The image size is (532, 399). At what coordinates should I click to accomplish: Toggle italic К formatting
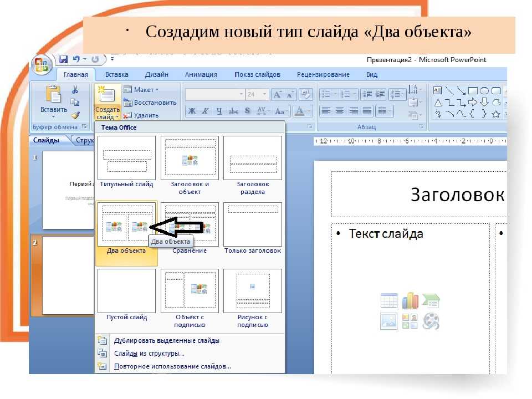(205, 111)
